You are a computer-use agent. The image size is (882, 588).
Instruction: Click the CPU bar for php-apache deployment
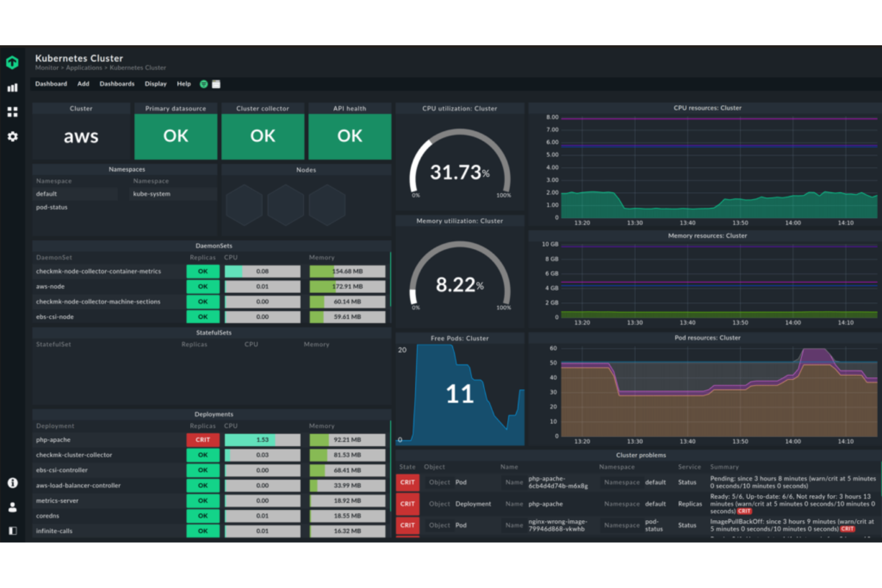(262, 440)
